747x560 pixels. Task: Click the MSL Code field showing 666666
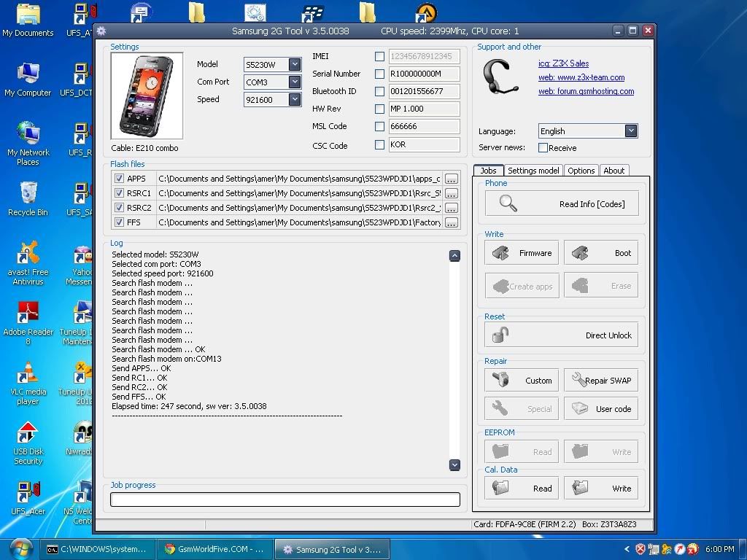point(424,127)
